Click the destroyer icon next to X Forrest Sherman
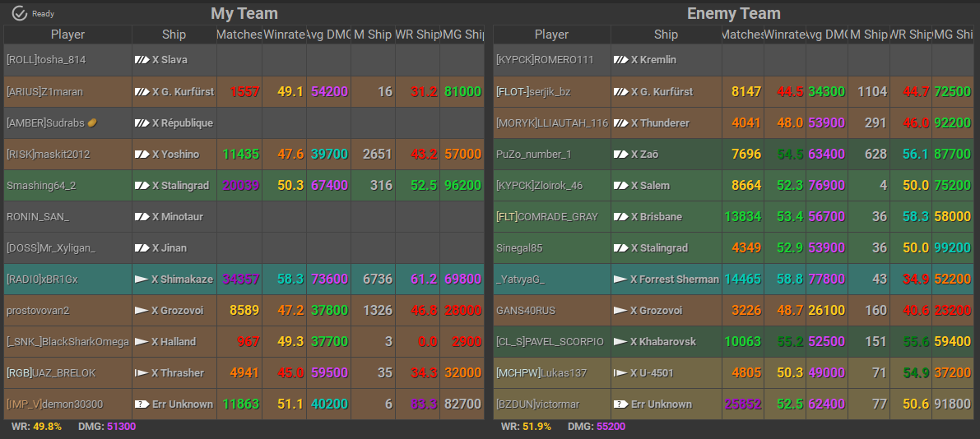The height and width of the screenshot is (439, 980). point(620,279)
